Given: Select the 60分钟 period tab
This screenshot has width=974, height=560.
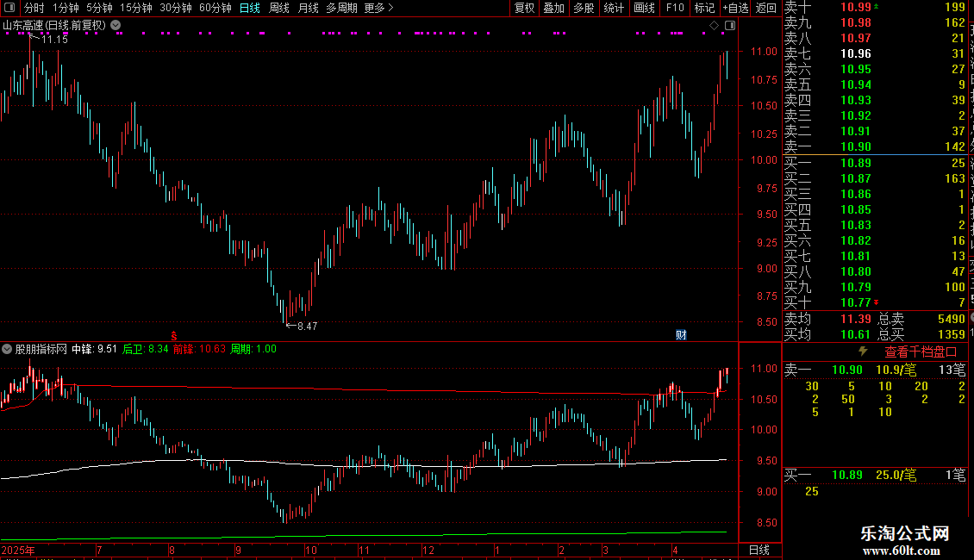Looking at the screenshot, I should pyautogui.click(x=215, y=8).
